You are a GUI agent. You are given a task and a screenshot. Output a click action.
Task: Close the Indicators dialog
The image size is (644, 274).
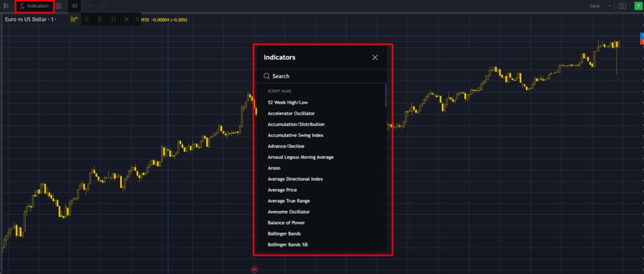pyautogui.click(x=375, y=57)
